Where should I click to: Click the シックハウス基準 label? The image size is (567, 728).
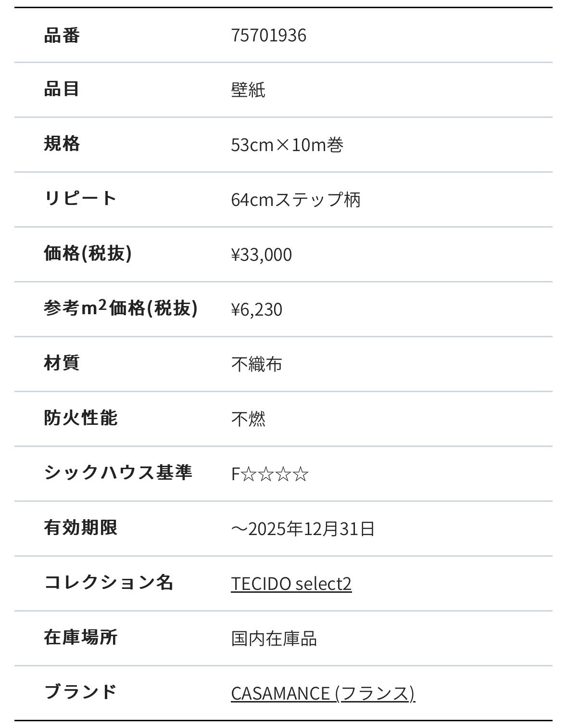click(118, 473)
